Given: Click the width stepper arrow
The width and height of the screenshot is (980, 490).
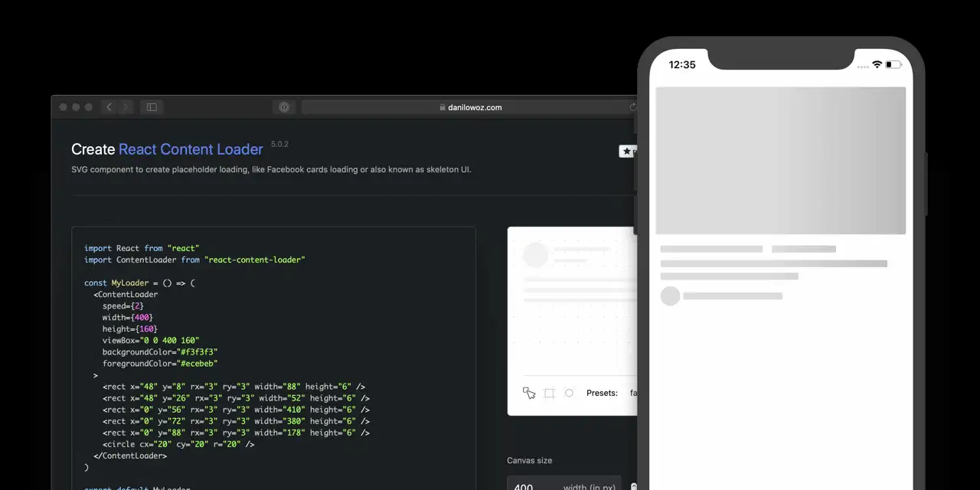Looking at the screenshot, I should click(633, 486).
